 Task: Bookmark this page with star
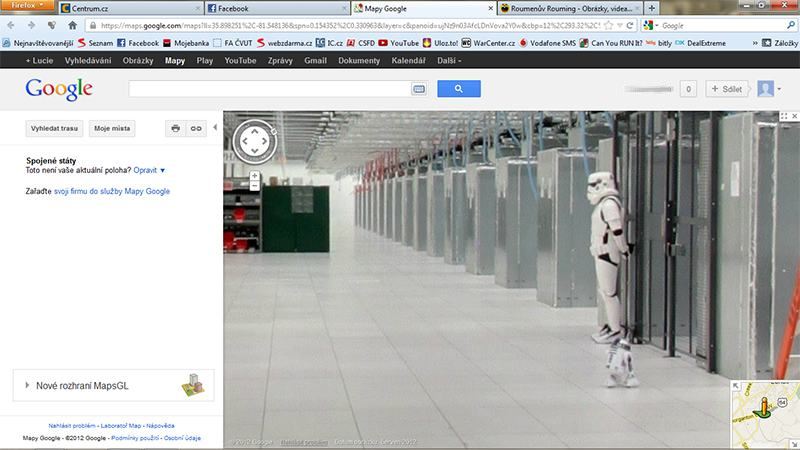[x=608, y=26]
